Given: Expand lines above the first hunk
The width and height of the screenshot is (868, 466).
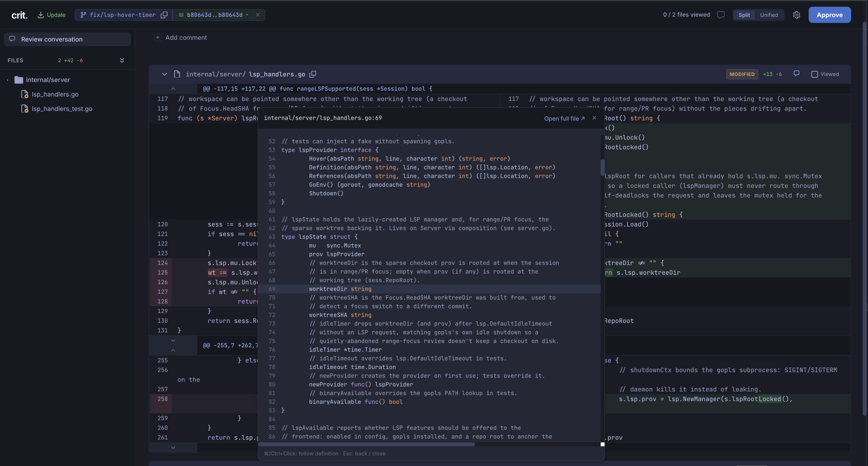Looking at the screenshot, I should coord(173,89).
